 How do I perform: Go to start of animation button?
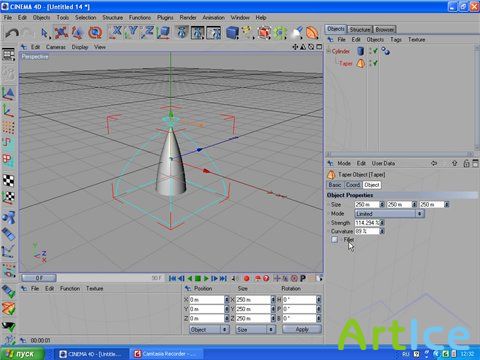point(172,278)
